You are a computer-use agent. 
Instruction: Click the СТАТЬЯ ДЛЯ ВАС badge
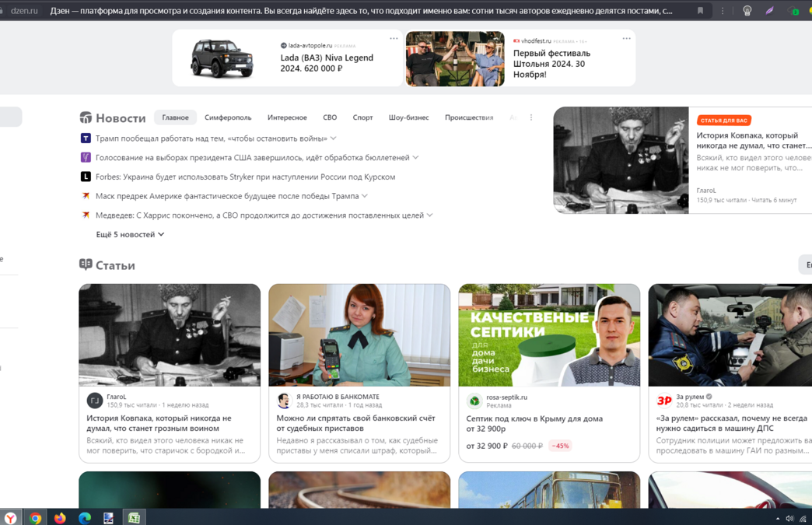724,120
